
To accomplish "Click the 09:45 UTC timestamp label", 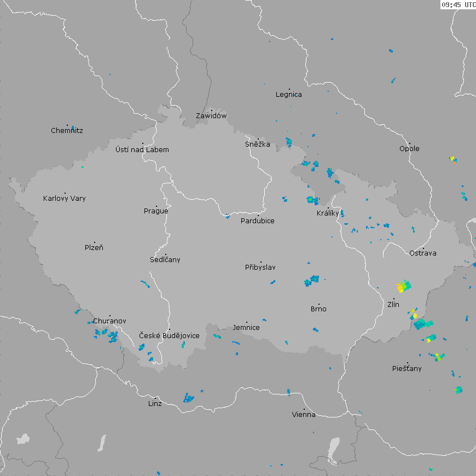I will tap(458, 4).
